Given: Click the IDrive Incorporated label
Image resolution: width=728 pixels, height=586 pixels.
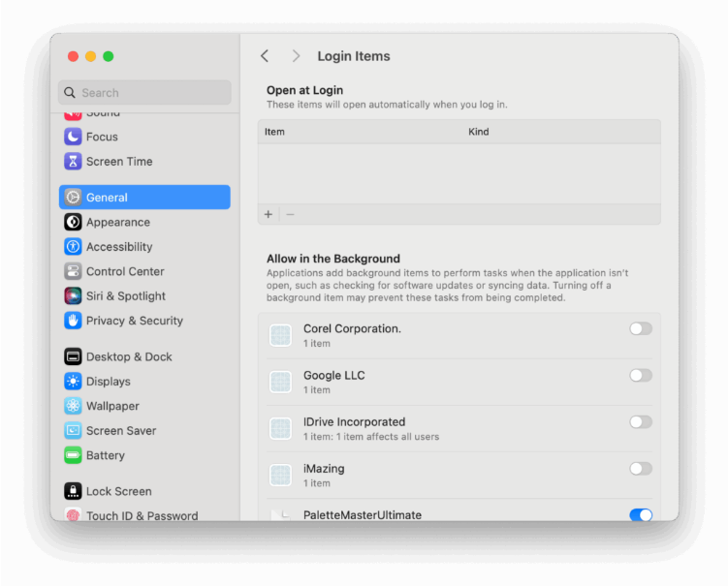Looking at the screenshot, I should tap(354, 422).
